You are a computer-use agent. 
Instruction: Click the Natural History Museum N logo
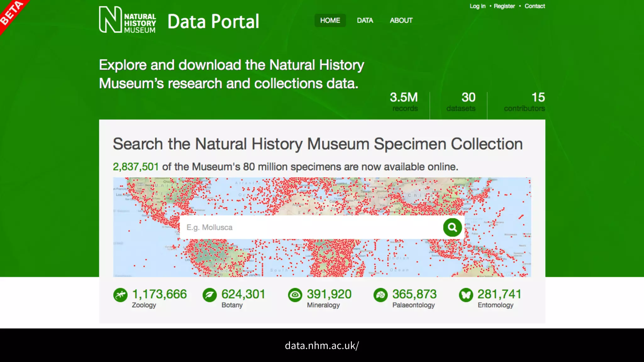tap(110, 19)
